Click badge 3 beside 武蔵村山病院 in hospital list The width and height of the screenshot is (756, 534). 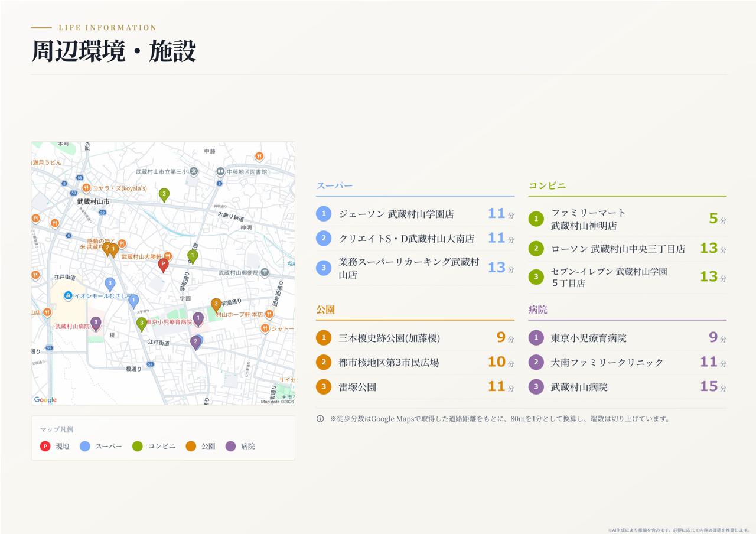pyautogui.click(x=536, y=387)
